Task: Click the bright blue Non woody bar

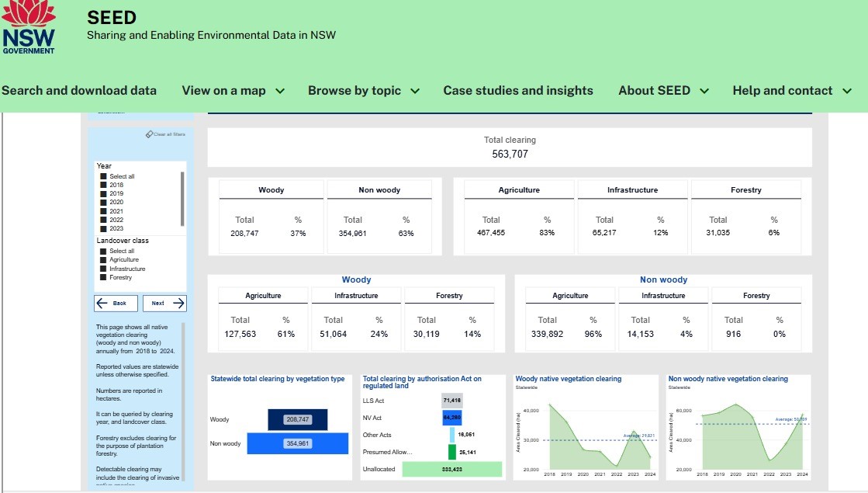Action: tap(298, 443)
